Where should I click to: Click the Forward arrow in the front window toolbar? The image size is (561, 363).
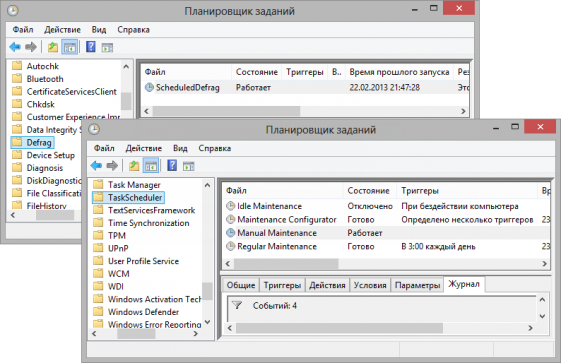[x=112, y=166]
